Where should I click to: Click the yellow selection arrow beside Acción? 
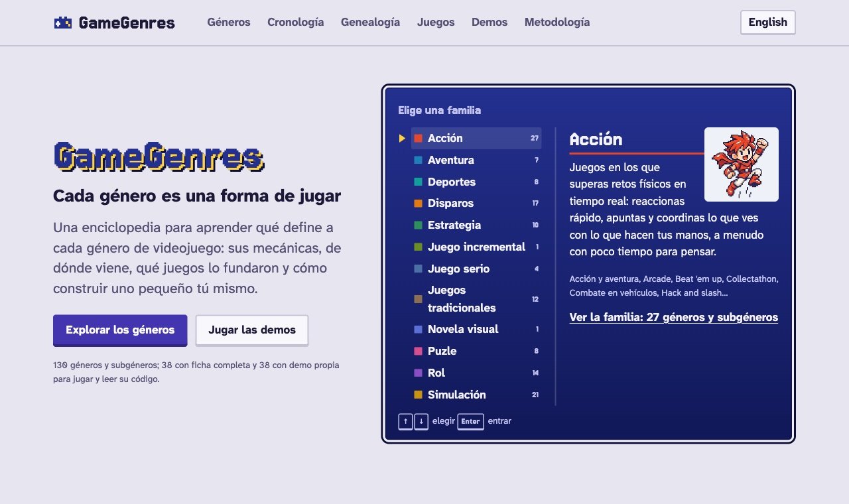(402, 138)
